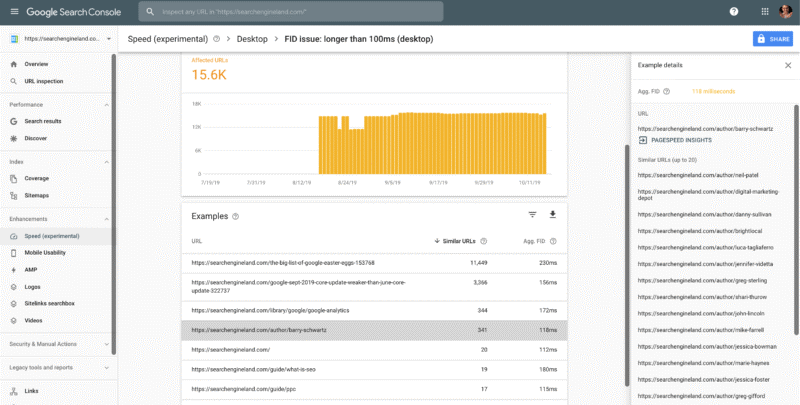The height and width of the screenshot is (405, 800).
Task: Select the guide/what-is-seo row
Action: point(374,370)
